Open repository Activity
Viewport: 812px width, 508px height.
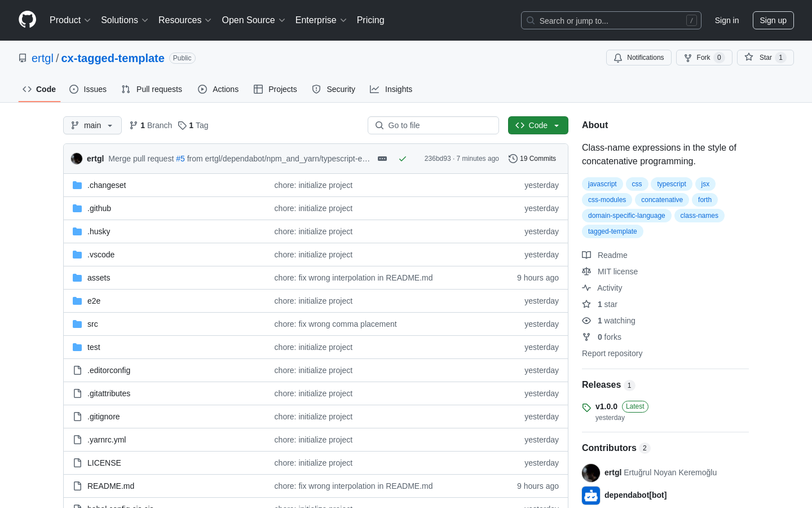[x=602, y=288]
